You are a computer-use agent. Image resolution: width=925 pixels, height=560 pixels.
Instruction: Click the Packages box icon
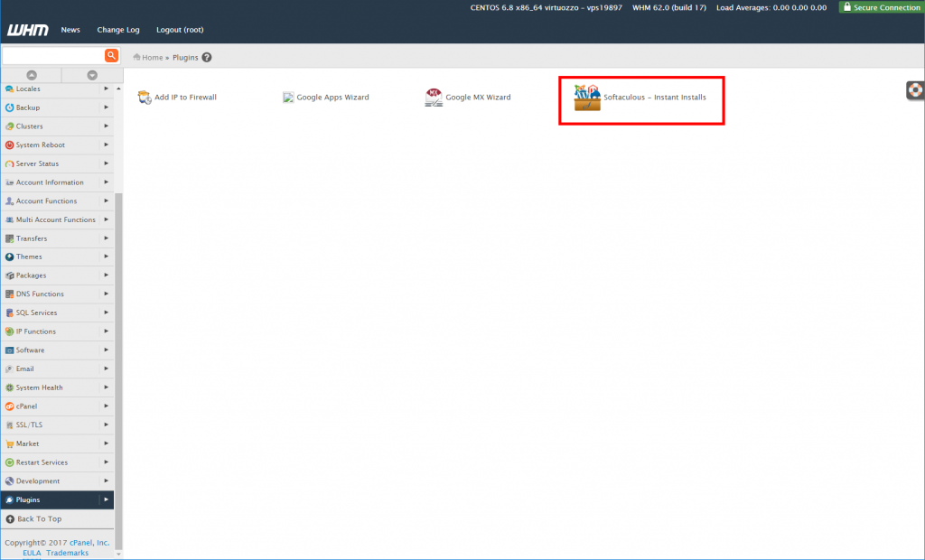pyautogui.click(x=9, y=275)
